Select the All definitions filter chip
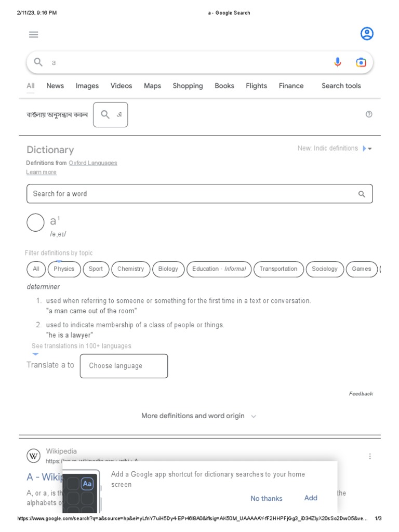 pos(36,269)
